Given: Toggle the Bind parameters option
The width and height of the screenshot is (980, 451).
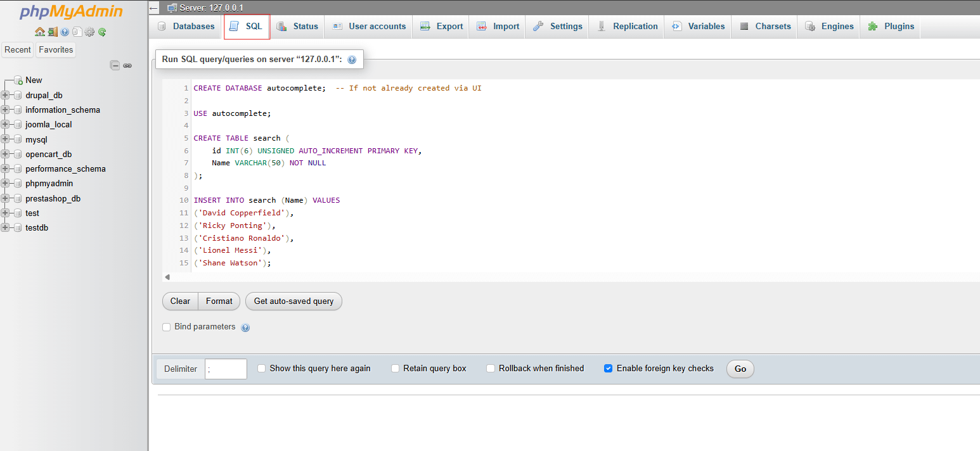Looking at the screenshot, I should click(x=166, y=326).
